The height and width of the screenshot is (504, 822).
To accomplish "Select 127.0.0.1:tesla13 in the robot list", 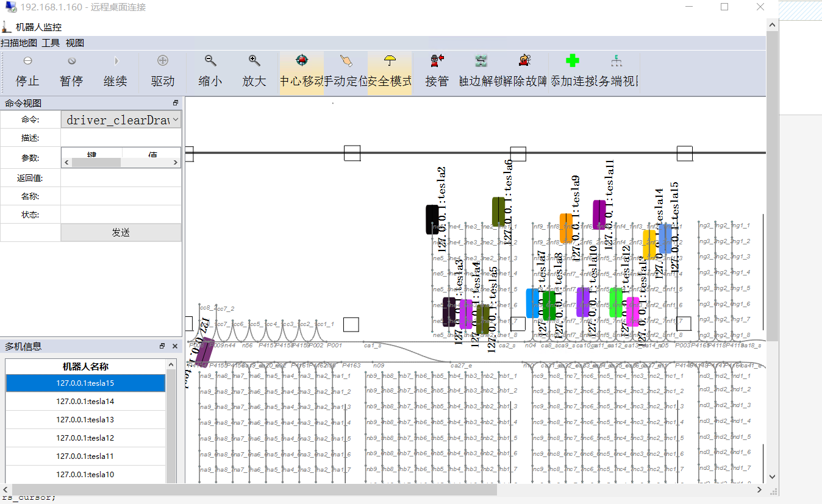I will click(x=85, y=420).
